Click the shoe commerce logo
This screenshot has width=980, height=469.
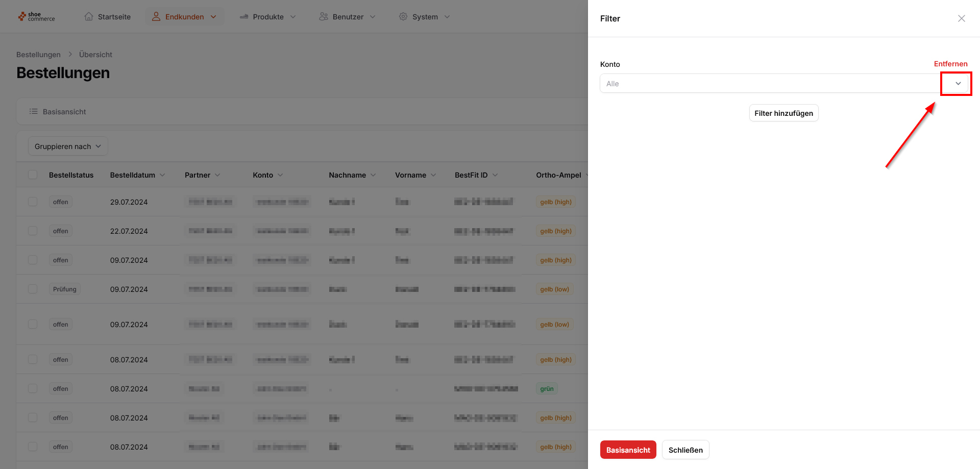[x=36, y=17]
